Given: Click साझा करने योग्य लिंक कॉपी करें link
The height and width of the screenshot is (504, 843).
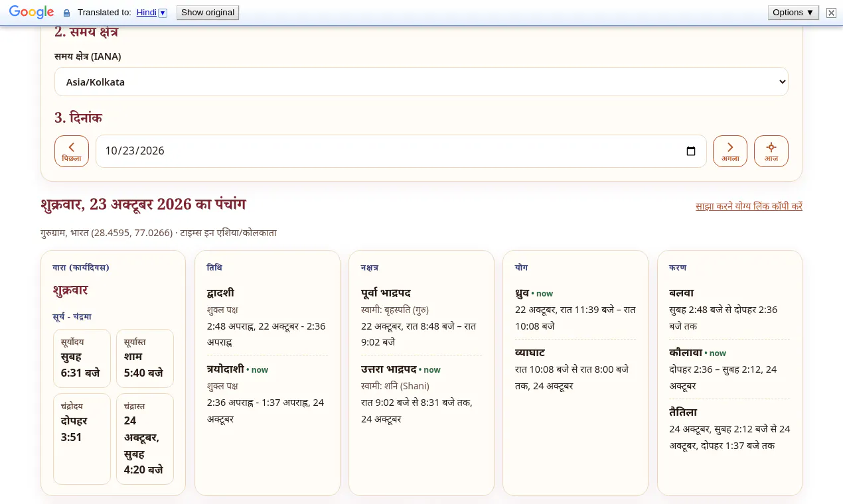Looking at the screenshot, I should [749, 206].
